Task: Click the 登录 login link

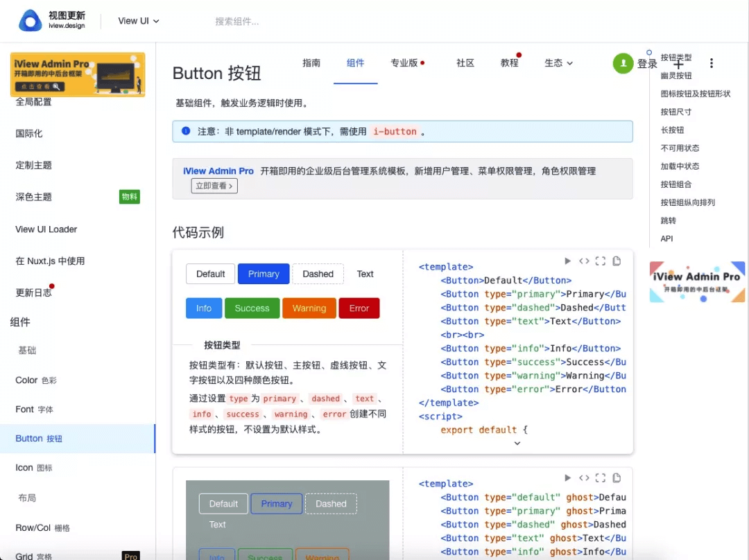Action: point(647,64)
